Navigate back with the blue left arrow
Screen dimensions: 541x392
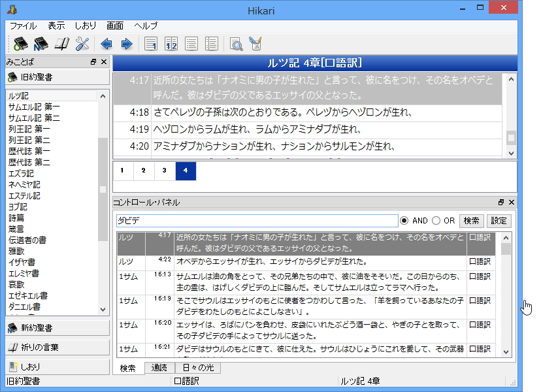[x=108, y=44]
